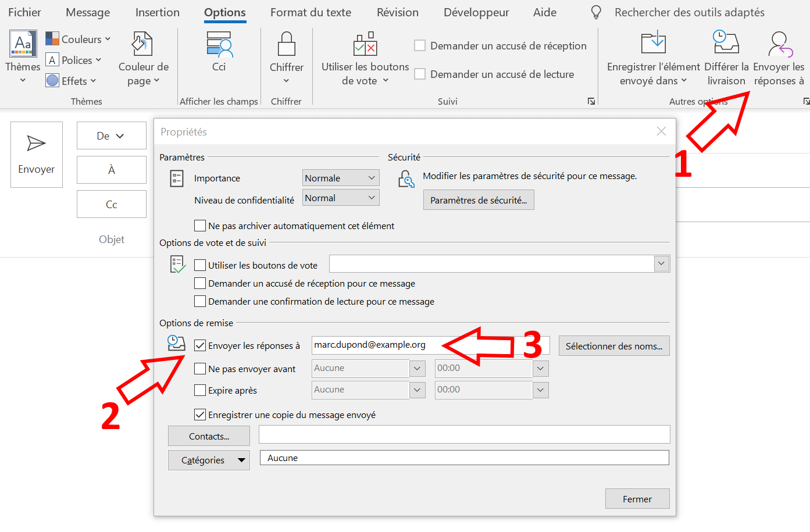Switch to the Révision tab
The height and width of the screenshot is (532, 810).
click(x=398, y=12)
